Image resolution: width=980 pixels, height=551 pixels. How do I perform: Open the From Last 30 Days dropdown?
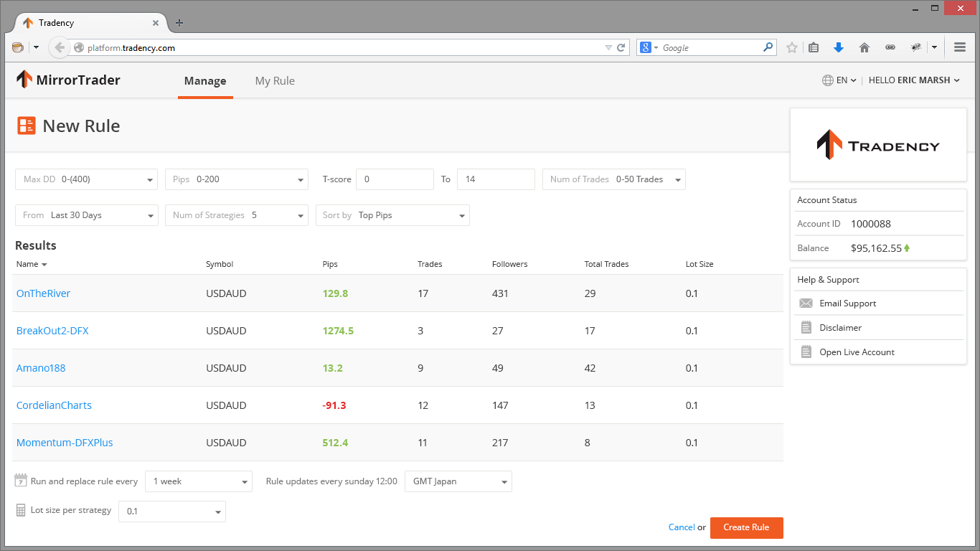[x=86, y=215]
